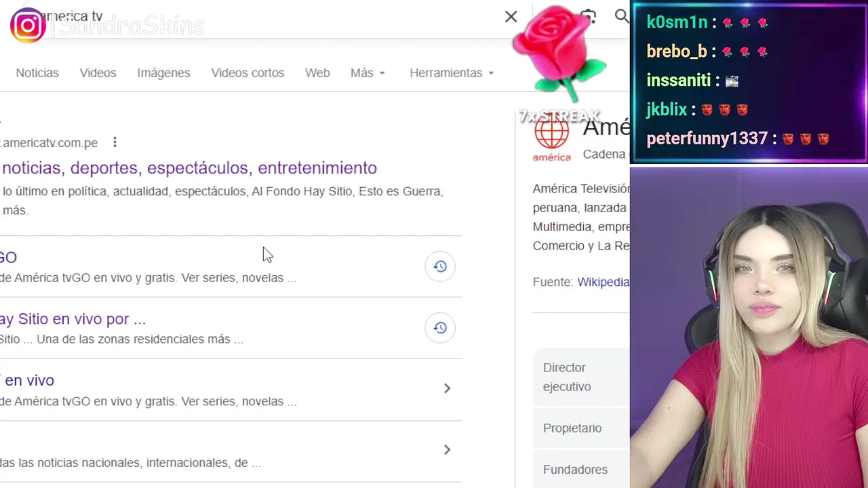Click the snippet 'Una de las zonas residenciales más'
868x488 pixels.
140,339
